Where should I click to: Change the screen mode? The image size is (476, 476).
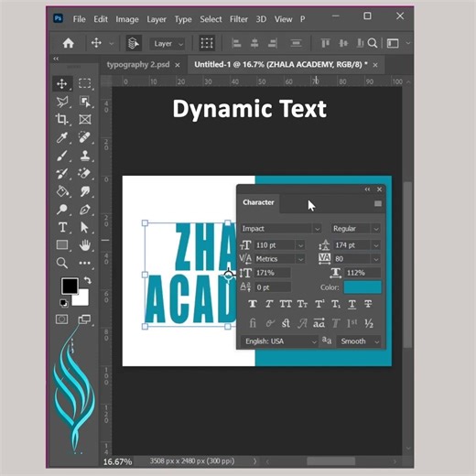point(84,319)
